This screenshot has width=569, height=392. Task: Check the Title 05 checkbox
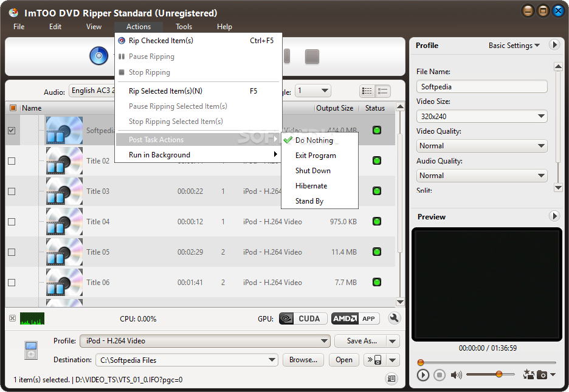tap(12, 252)
